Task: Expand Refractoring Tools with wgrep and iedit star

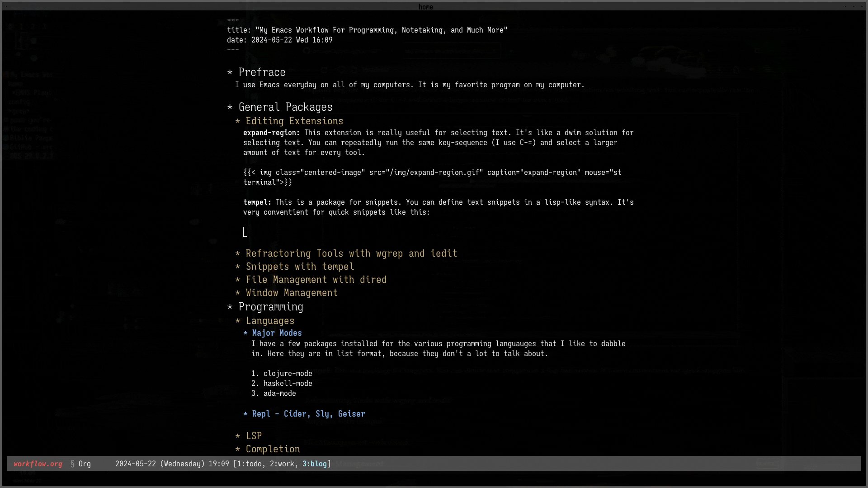Action: click(238, 254)
